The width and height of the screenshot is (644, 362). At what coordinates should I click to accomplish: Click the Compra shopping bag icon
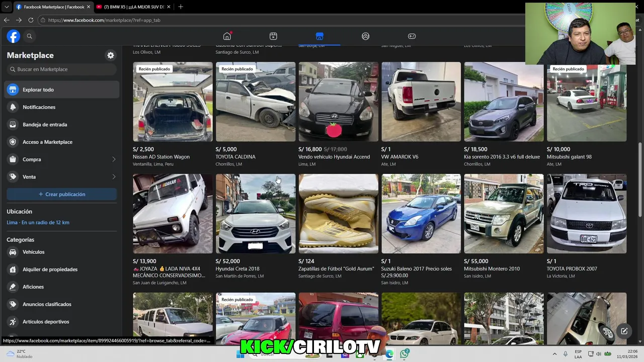(13, 159)
